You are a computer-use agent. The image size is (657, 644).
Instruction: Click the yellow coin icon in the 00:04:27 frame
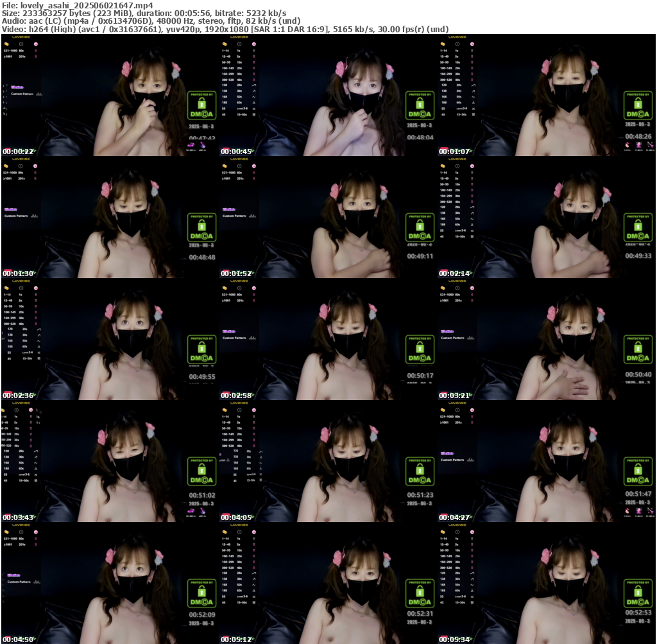point(443,410)
